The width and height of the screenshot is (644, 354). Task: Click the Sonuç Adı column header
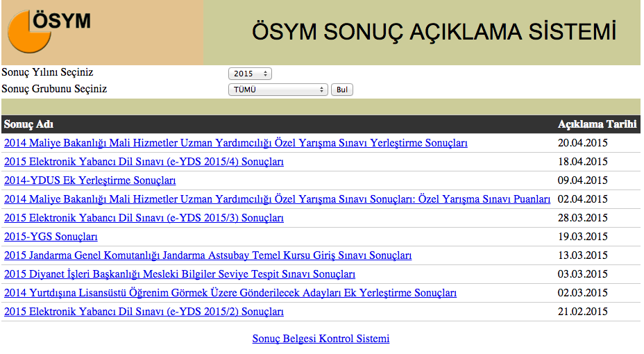pyautogui.click(x=28, y=124)
